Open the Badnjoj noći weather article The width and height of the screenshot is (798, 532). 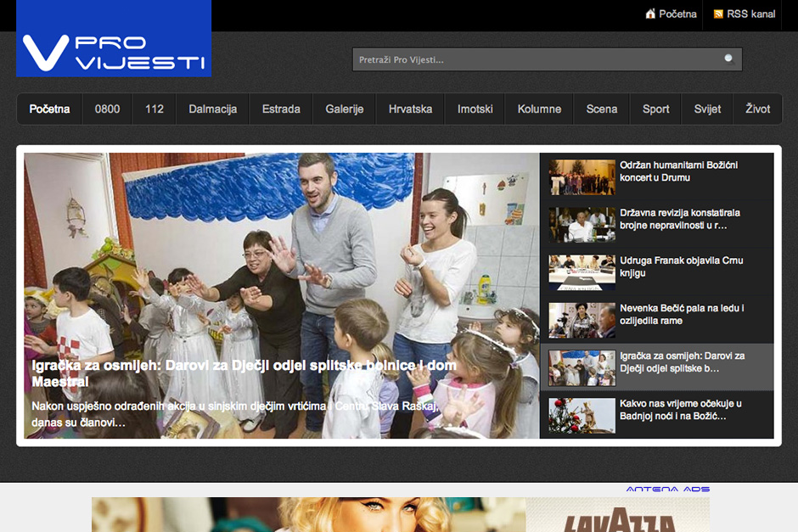[680, 410]
